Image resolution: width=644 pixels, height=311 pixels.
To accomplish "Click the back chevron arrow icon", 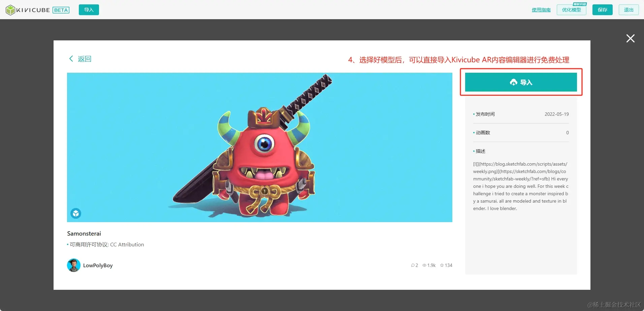I will click(71, 59).
